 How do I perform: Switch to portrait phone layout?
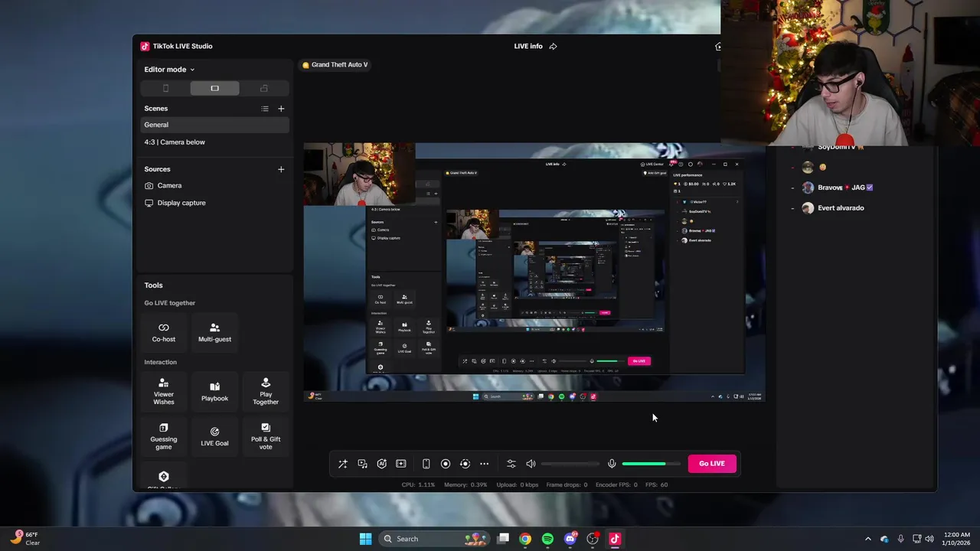(165, 88)
